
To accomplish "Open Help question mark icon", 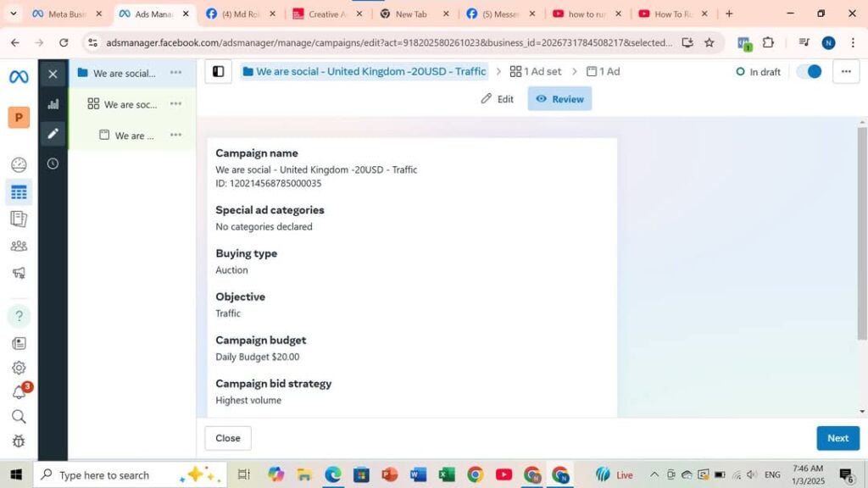I will [x=19, y=316].
